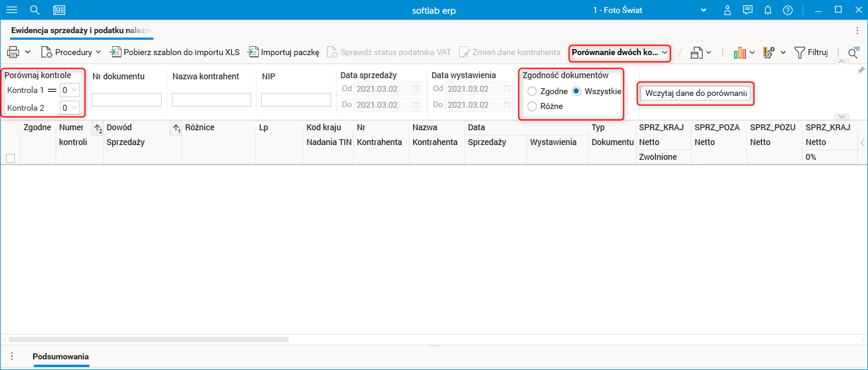The image size is (868, 370).
Task: Click the view layout document icon
Action: (x=697, y=53)
